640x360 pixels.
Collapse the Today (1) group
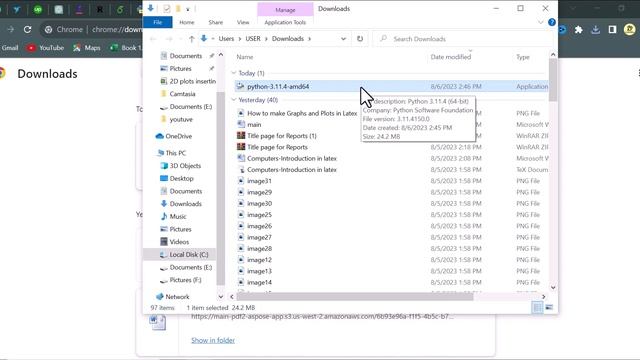(x=234, y=73)
